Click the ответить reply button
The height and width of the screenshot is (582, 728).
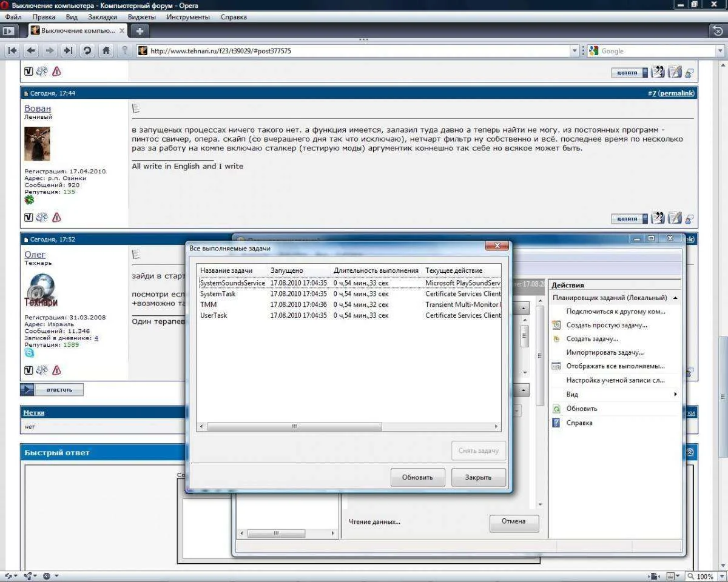52,390
